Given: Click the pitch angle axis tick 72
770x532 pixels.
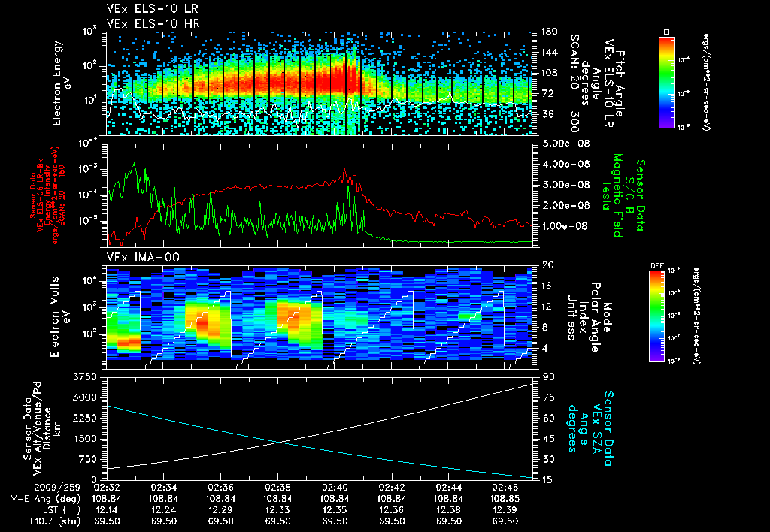Looking at the screenshot, I should pyautogui.click(x=547, y=93).
